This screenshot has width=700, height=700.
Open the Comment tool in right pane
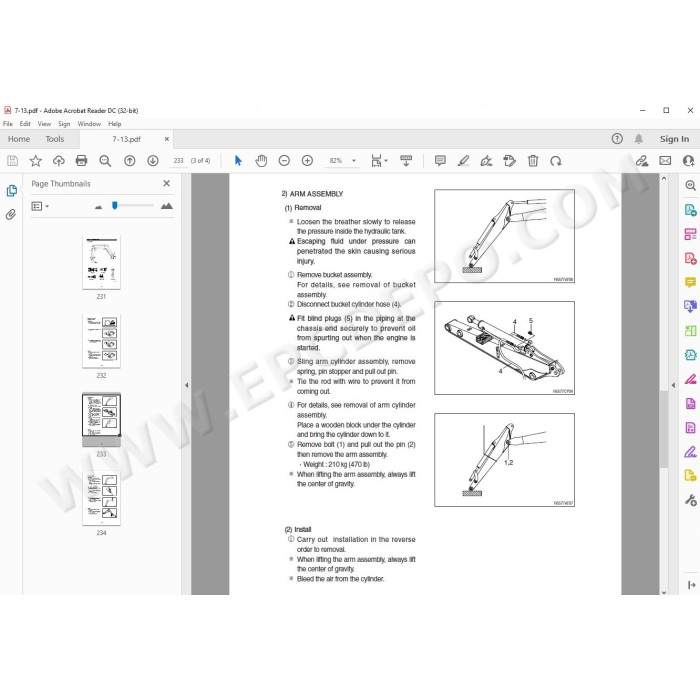pos(690,282)
